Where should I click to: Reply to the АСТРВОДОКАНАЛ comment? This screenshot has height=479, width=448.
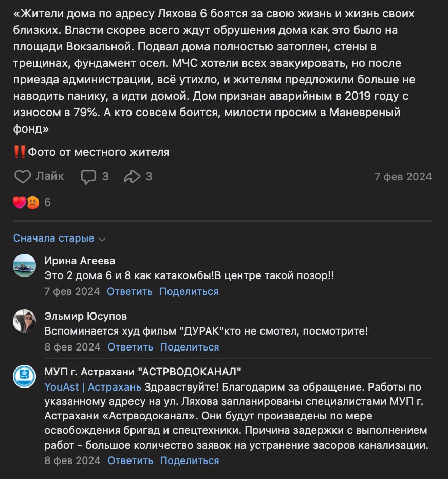[x=130, y=460]
